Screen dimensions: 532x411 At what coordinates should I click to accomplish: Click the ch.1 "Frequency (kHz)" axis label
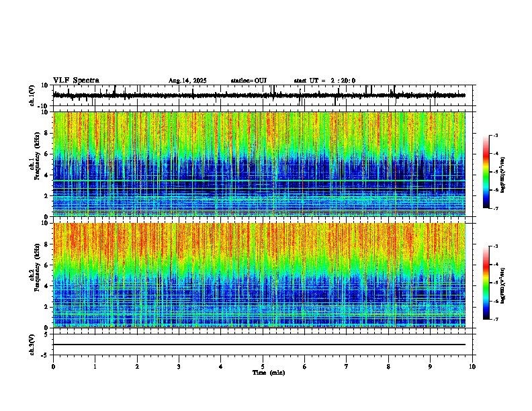pyautogui.click(x=37, y=156)
